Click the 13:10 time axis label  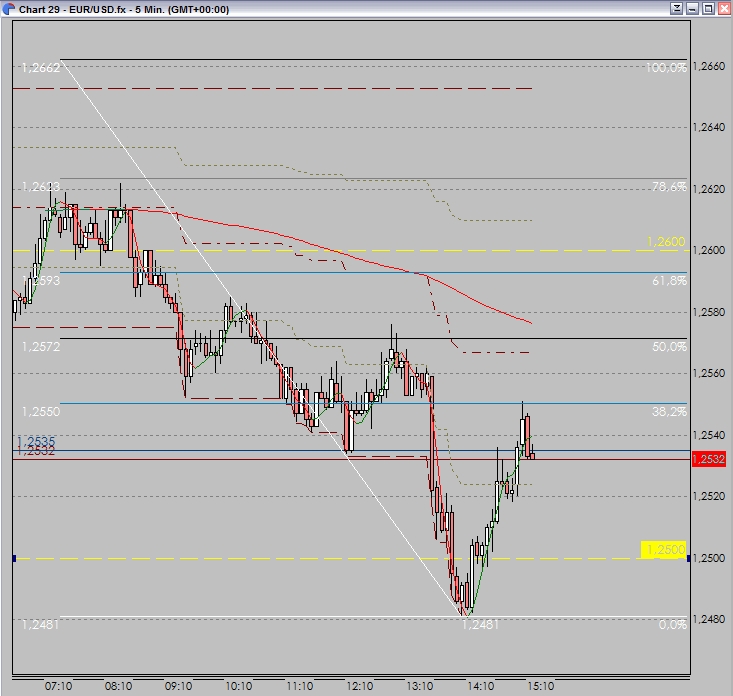(x=420, y=686)
